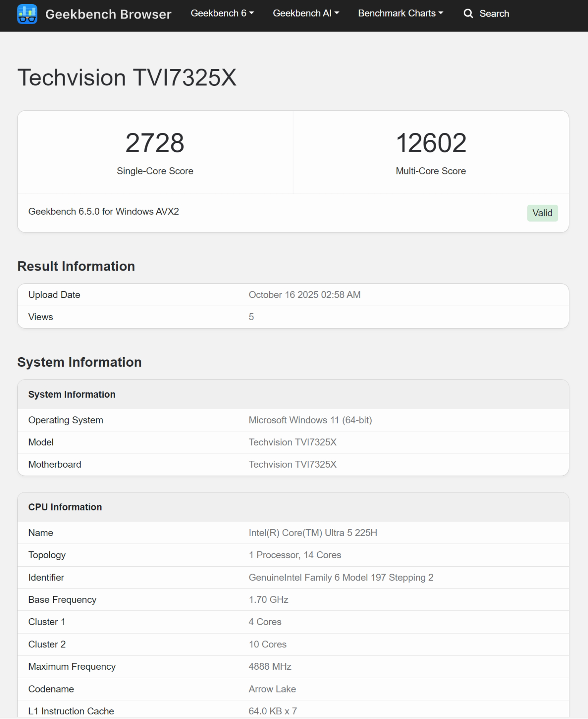Click the Geekbench logo icon
588x719 pixels.
(27, 14)
